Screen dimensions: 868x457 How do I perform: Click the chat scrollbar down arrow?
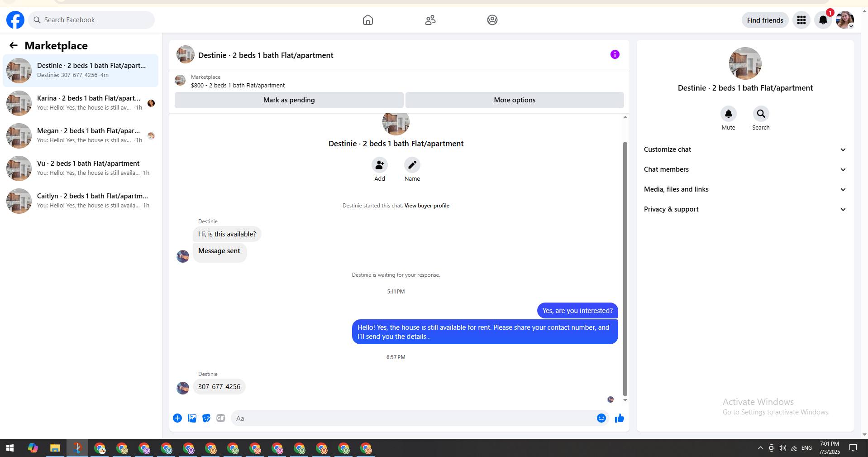[x=625, y=400]
